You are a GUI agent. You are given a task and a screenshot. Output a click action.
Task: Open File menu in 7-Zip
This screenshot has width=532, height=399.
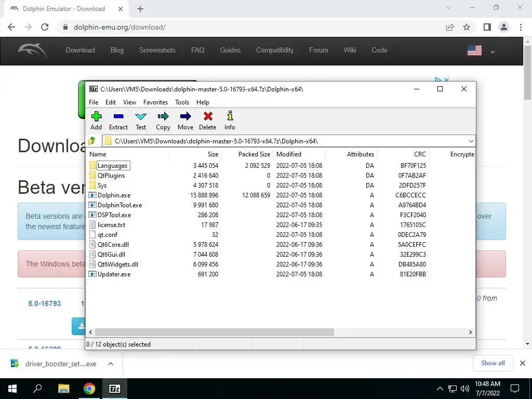(x=94, y=102)
